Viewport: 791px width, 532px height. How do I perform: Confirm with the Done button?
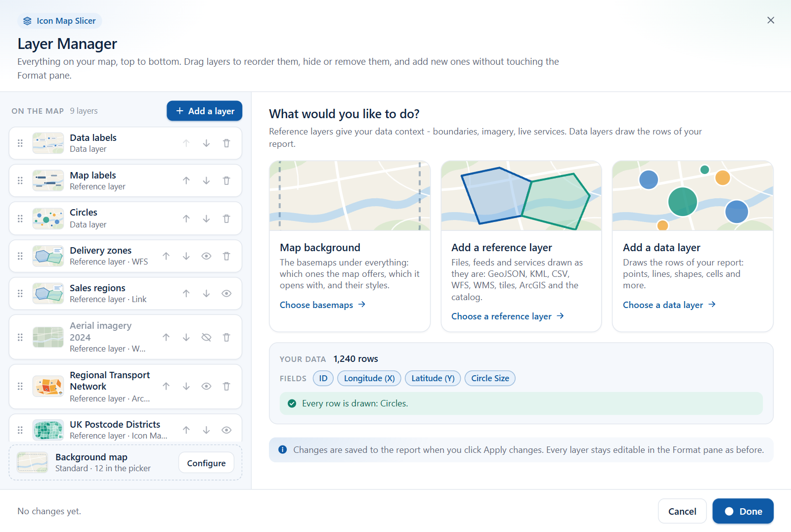tap(743, 511)
